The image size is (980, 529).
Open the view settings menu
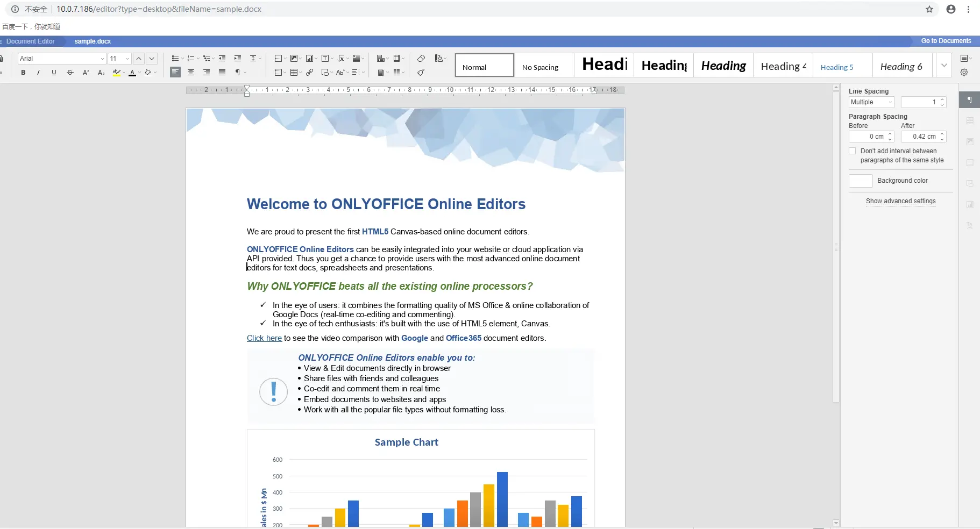coord(966,59)
